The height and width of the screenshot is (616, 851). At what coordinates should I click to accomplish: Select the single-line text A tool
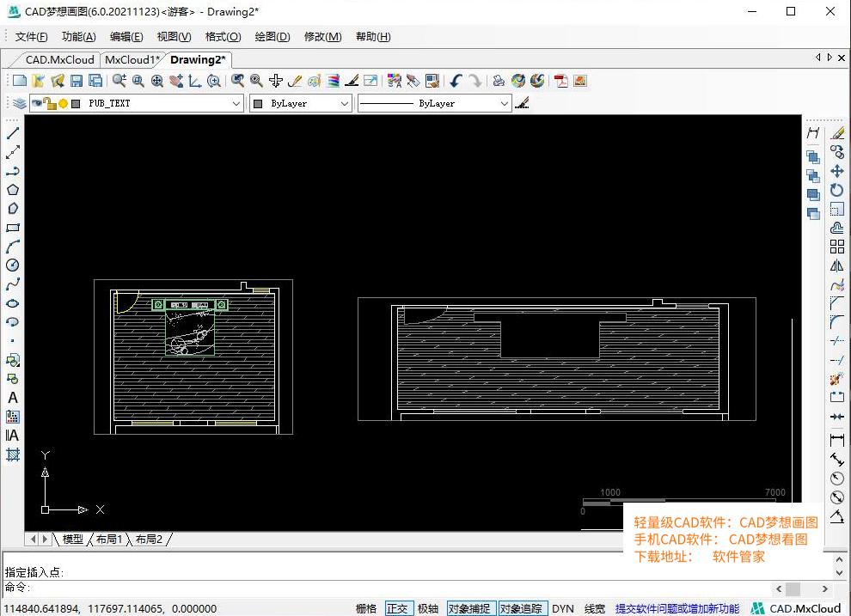[x=13, y=398]
